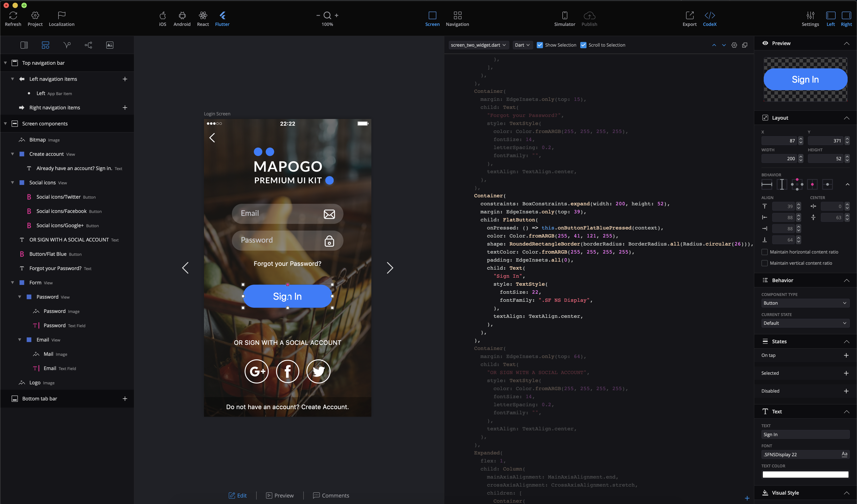Open the Localization flag tool
The height and width of the screenshot is (504, 857).
click(62, 15)
